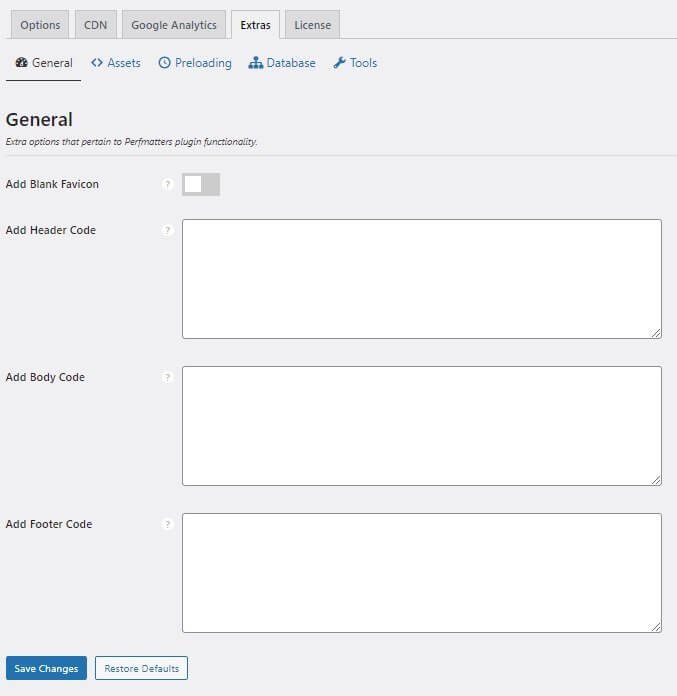Select the Extras tab
Viewport: 677px width, 696px height.
(255, 25)
